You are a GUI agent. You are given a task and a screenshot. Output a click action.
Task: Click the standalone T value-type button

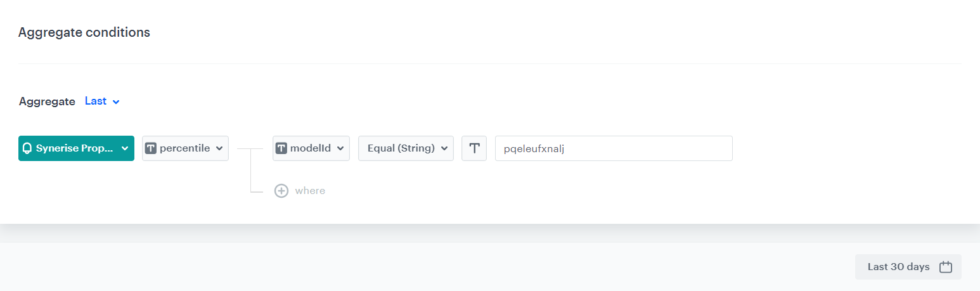click(x=474, y=148)
